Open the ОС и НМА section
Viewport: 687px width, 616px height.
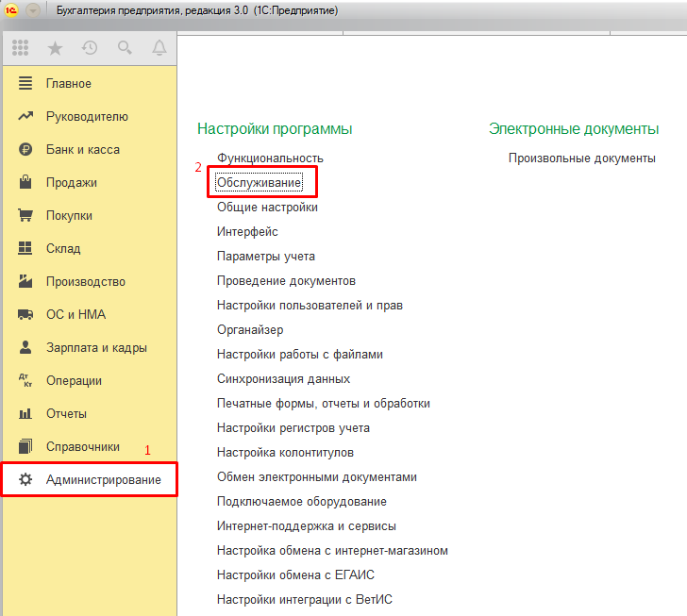(75, 314)
